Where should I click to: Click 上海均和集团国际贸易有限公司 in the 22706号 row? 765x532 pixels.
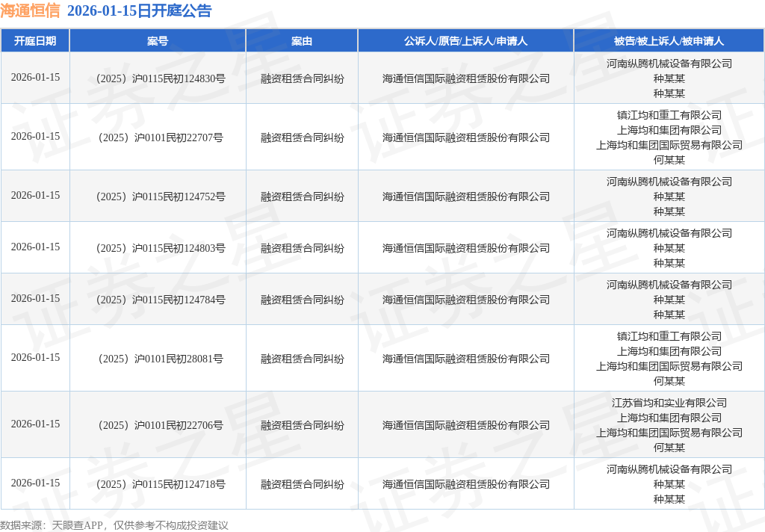click(669, 433)
